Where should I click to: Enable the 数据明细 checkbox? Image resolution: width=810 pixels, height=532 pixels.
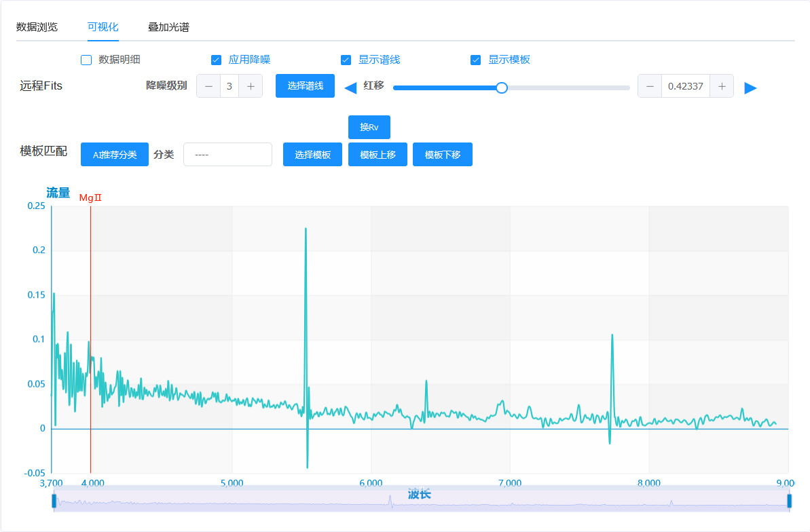point(86,60)
